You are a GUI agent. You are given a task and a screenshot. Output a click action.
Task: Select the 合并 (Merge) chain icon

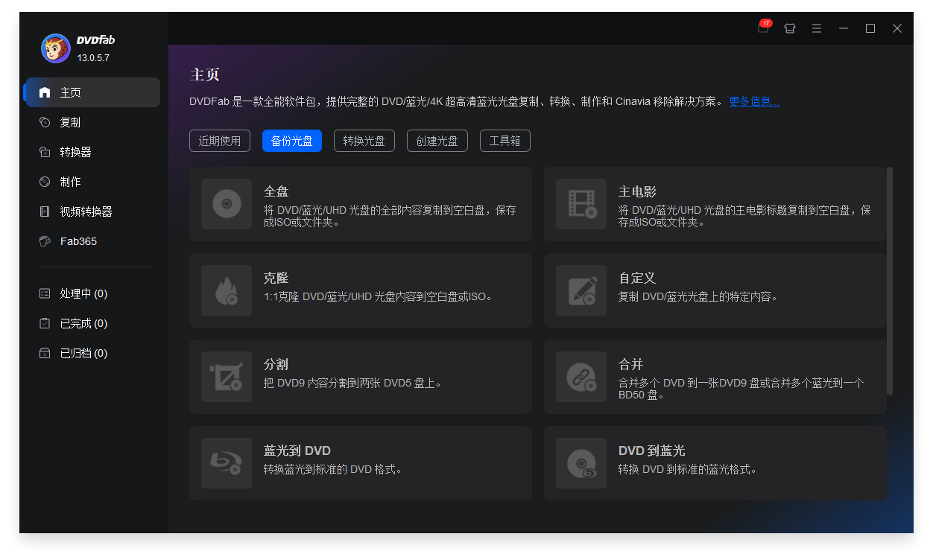pyautogui.click(x=581, y=376)
